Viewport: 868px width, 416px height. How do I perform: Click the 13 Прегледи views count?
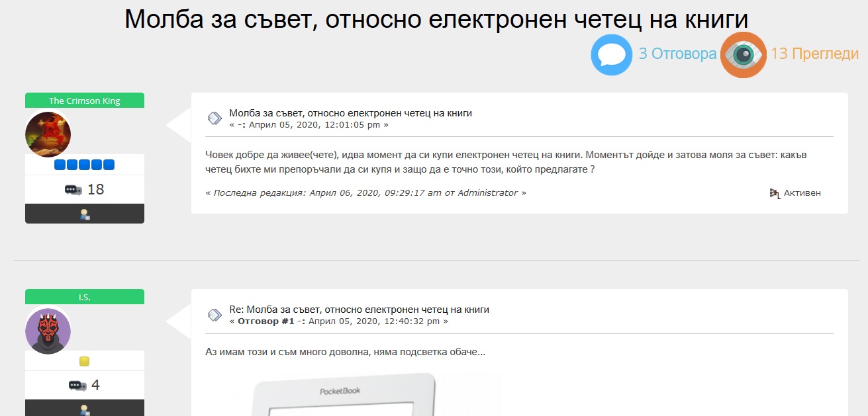(x=814, y=54)
